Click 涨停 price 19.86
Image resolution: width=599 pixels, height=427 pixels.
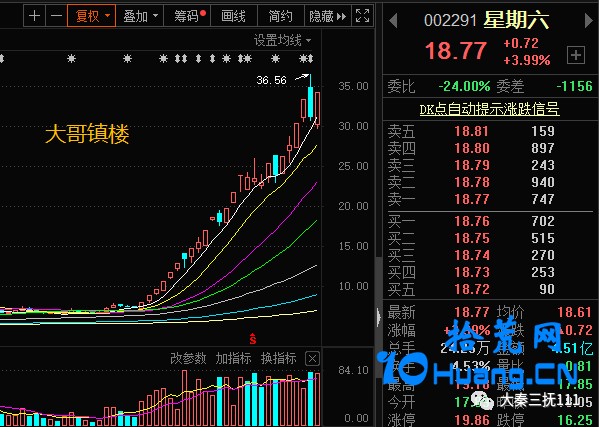click(x=471, y=420)
